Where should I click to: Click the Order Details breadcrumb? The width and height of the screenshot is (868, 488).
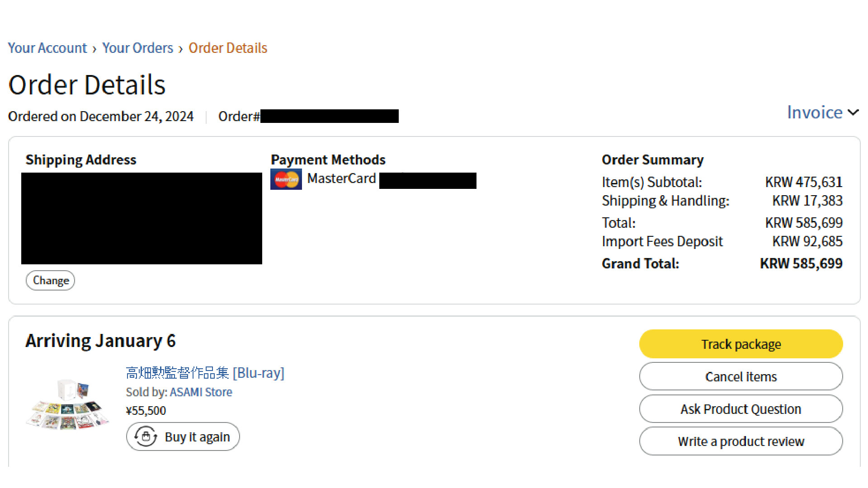(227, 48)
